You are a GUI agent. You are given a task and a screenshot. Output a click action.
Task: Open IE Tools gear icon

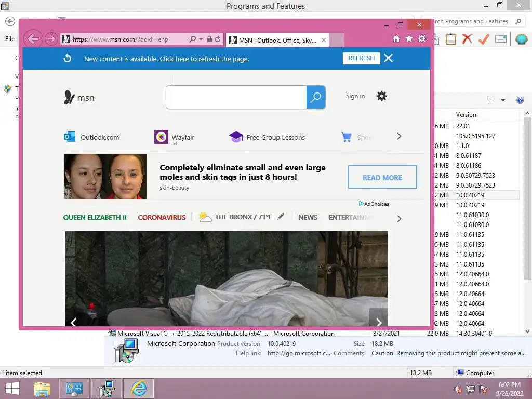click(x=422, y=38)
